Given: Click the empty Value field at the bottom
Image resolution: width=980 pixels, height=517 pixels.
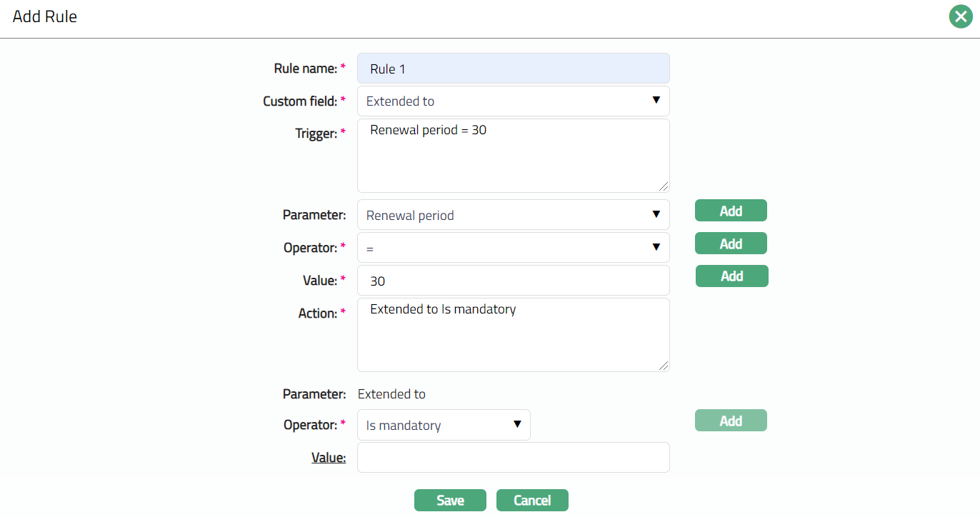Looking at the screenshot, I should click(x=513, y=458).
